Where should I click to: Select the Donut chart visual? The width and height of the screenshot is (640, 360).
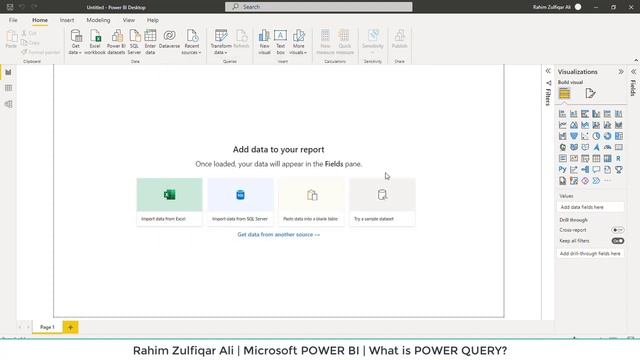point(607,136)
